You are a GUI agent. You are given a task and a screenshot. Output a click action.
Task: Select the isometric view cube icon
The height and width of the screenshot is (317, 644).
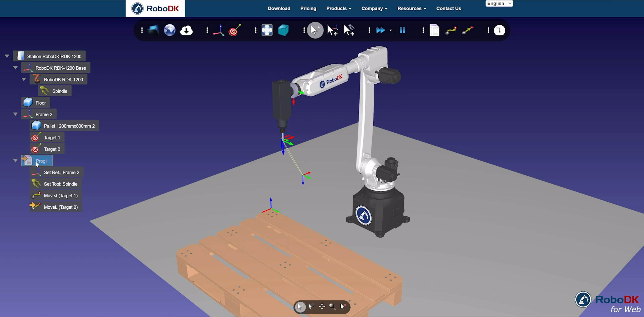(283, 30)
